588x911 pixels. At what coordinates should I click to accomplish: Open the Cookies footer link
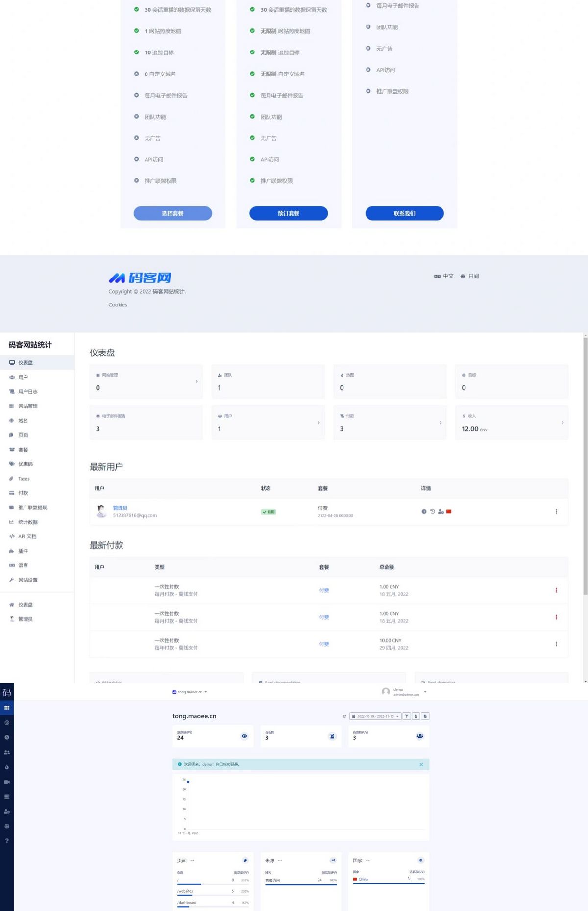coord(118,305)
